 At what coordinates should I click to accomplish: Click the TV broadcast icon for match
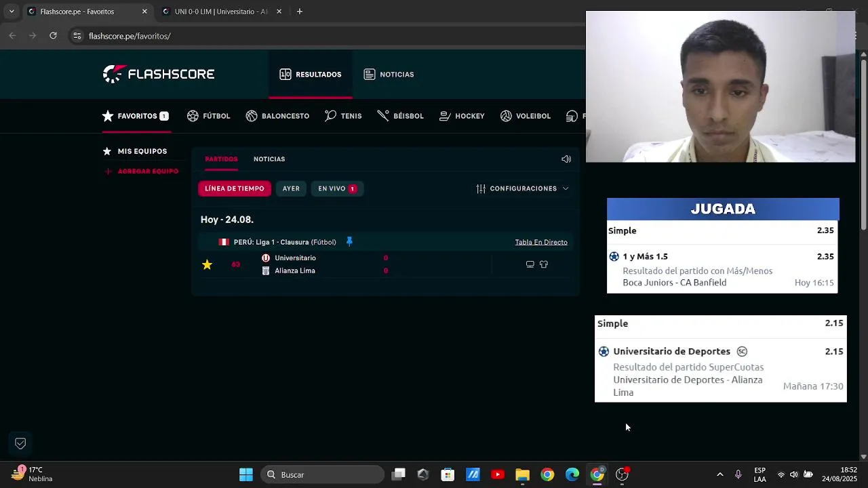click(530, 264)
